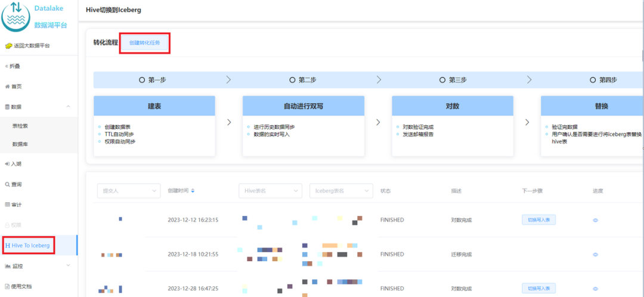Image resolution: width=644 pixels, height=297 pixels.
Task: Collapse the 数据 sidebar group
Action: (39, 107)
